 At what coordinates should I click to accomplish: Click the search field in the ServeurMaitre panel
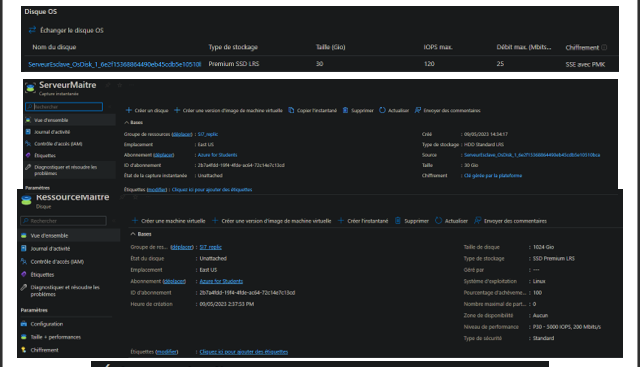(x=64, y=107)
